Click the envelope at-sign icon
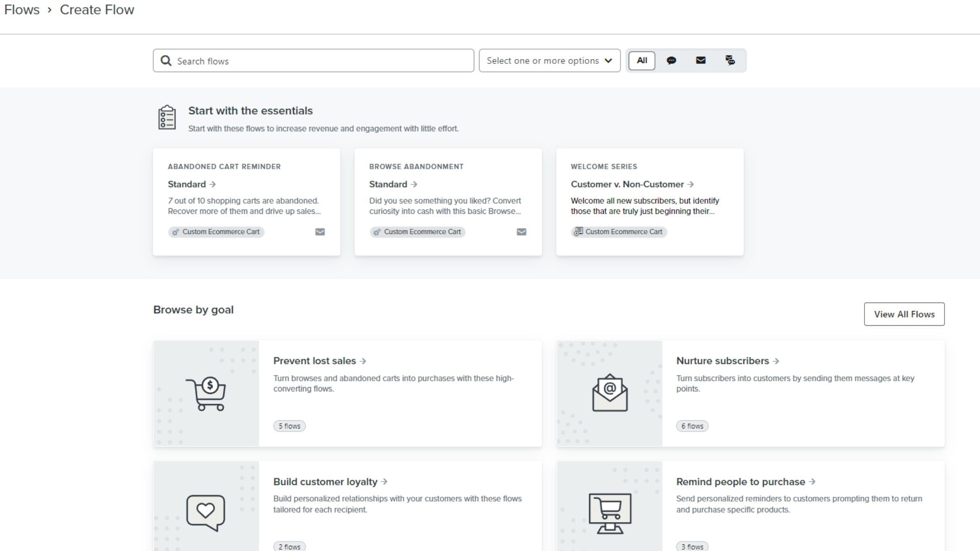This screenshot has height=551, width=980. point(610,393)
